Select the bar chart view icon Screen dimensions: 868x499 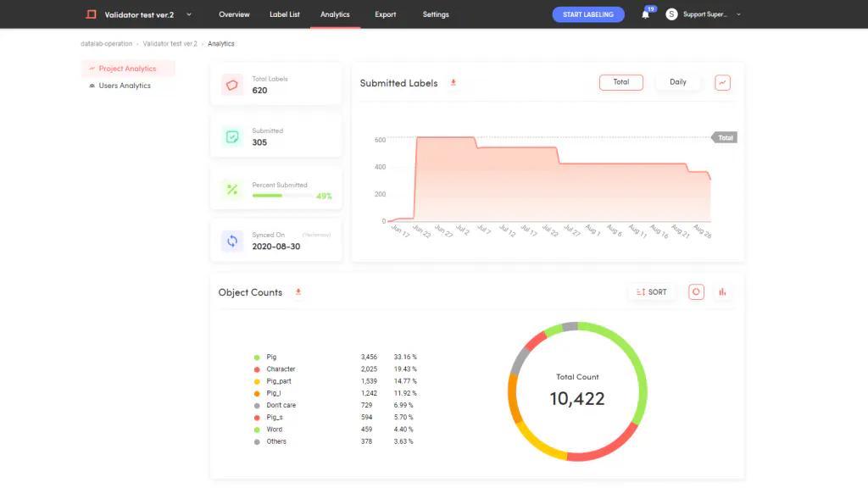tap(721, 291)
